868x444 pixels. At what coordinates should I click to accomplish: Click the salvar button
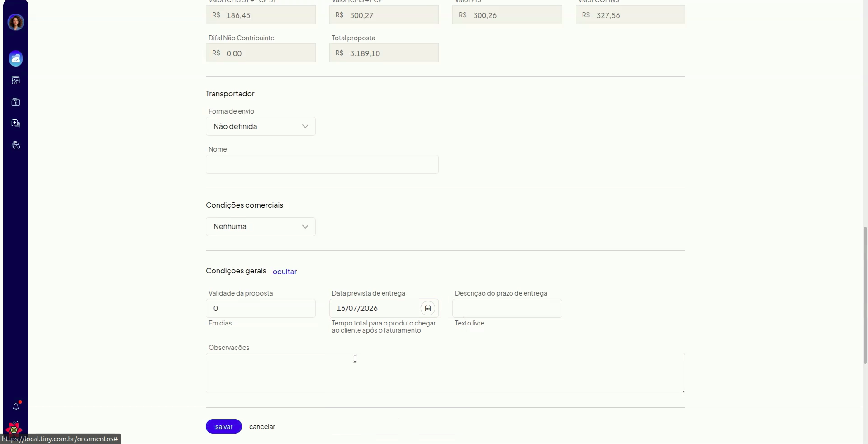coord(224,426)
